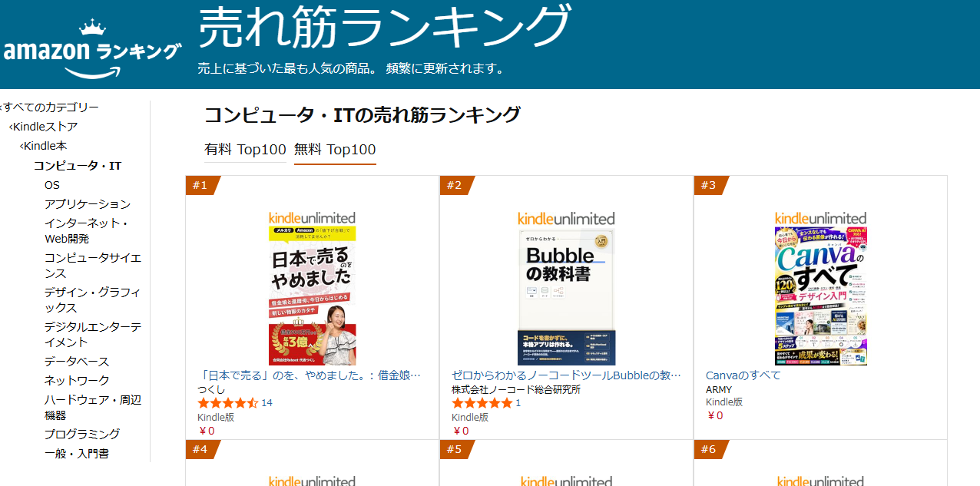Click the kindleunlimited badge above Canva book
This screenshot has height=486, width=980.
[820, 218]
